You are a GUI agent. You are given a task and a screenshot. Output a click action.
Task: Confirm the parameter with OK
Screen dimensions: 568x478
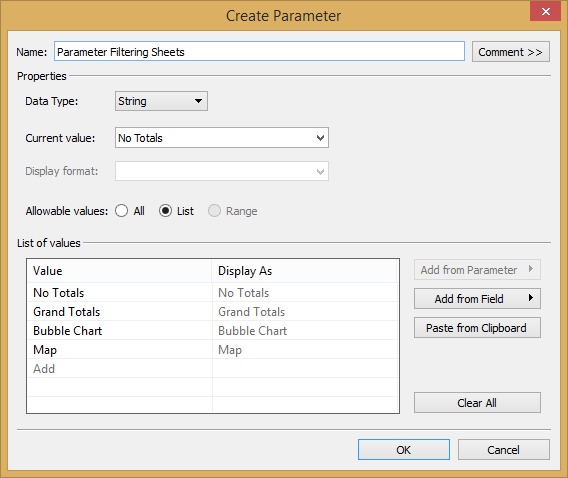tap(404, 450)
